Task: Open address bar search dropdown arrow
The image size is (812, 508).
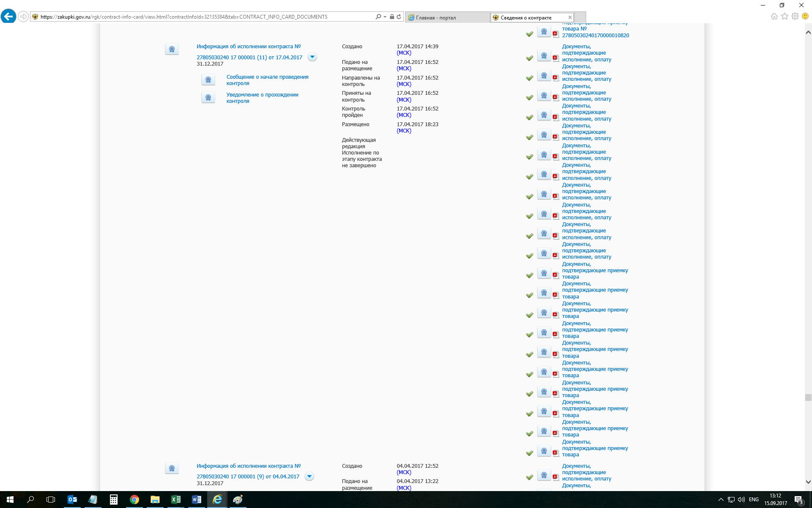Action: (385, 17)
